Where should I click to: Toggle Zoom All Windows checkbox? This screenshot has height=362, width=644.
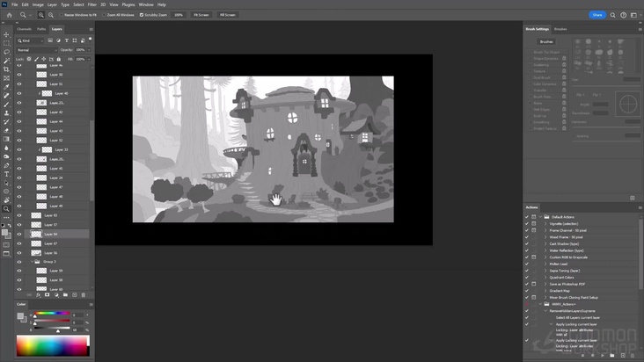104,15
